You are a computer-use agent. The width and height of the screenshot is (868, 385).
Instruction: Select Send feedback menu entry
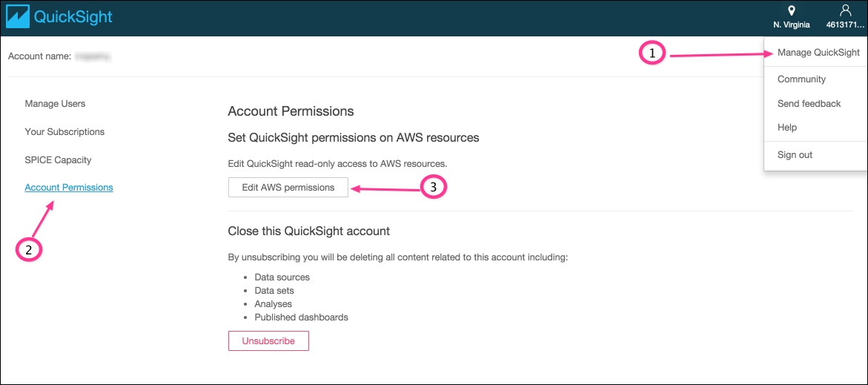(x=809, y=104)
